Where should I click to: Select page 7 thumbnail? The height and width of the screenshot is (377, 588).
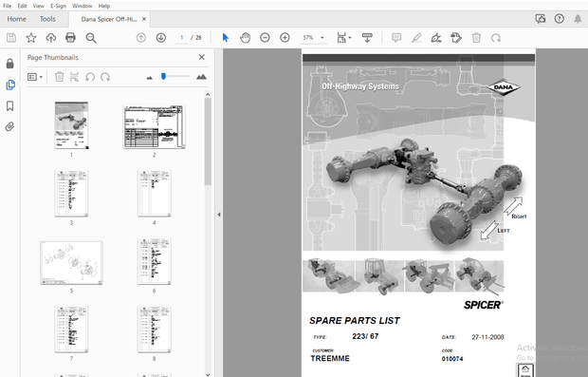click(71, 329)
